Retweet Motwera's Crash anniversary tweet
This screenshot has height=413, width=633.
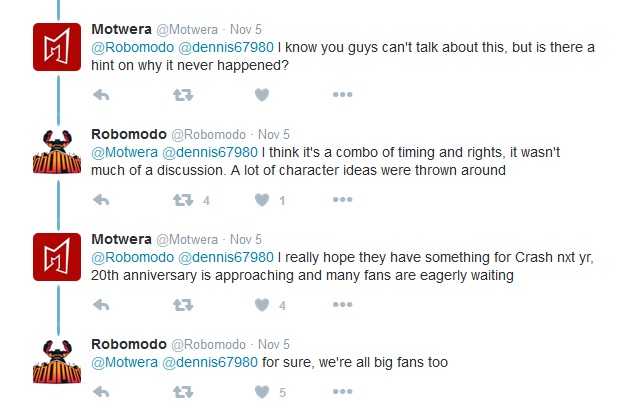click(183, 305)
